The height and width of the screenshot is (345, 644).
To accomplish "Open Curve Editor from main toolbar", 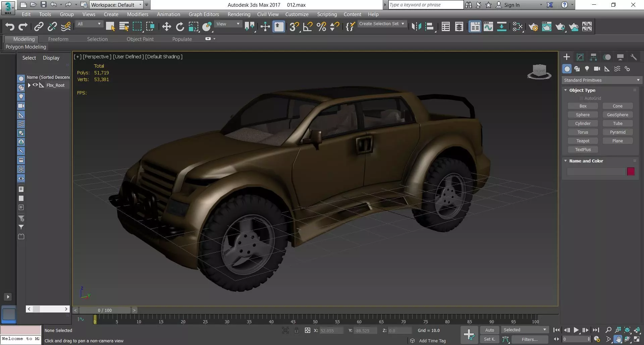I will pos(488,27).
